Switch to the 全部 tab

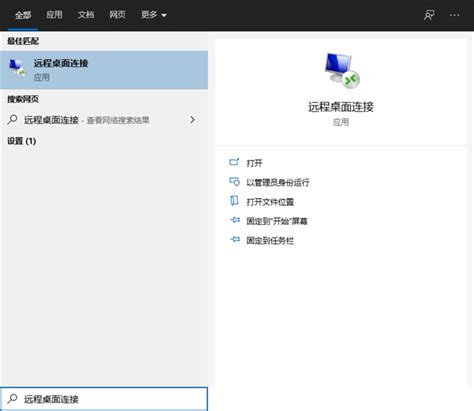coord(23,15)
